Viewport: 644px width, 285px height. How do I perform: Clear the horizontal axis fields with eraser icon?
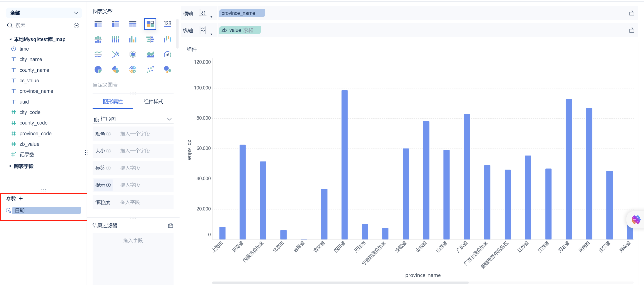click(632, 13)
